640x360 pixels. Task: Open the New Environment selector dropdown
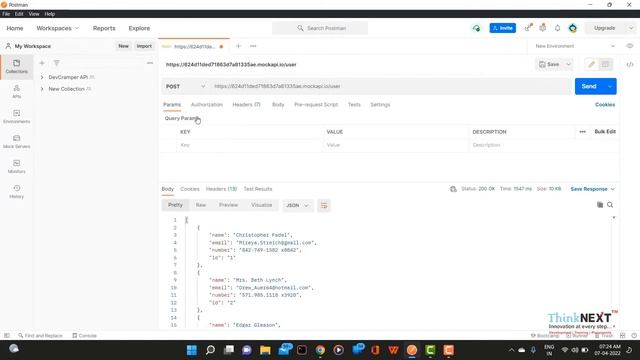(x=575, y=46)
